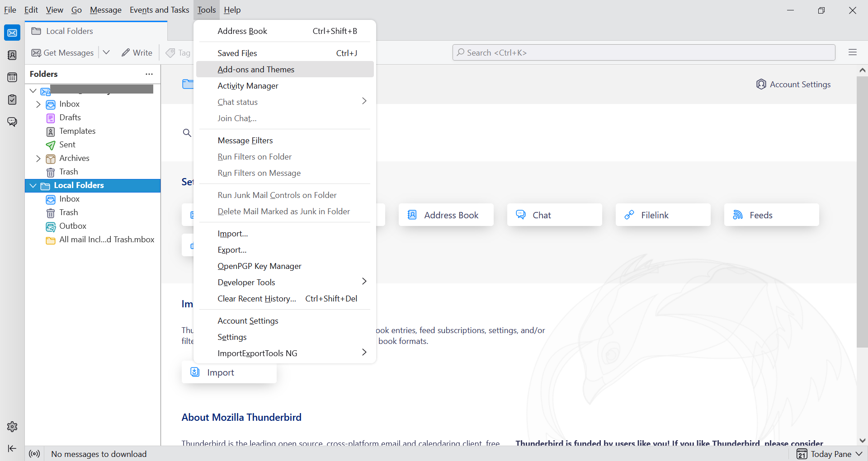Open Get Messages dropdown arrow
The width and height of the screenshot is (868, 461).
(x=106, y=52)
